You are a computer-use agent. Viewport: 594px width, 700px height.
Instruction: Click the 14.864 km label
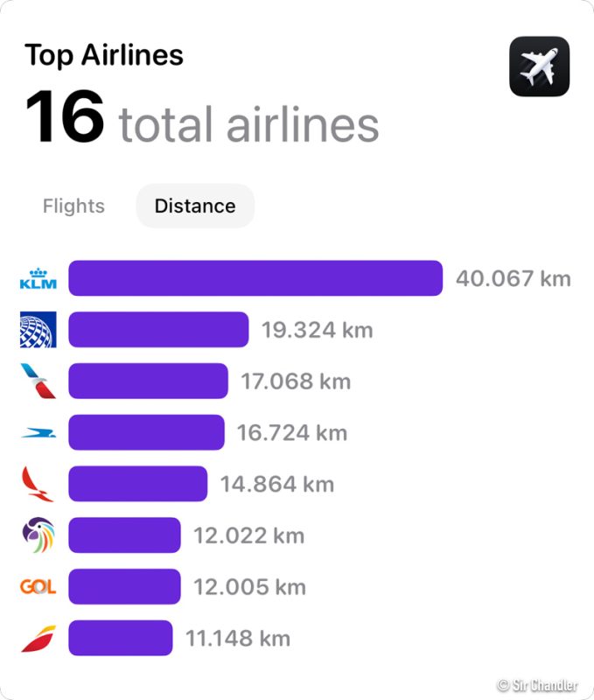click(277, 484)
